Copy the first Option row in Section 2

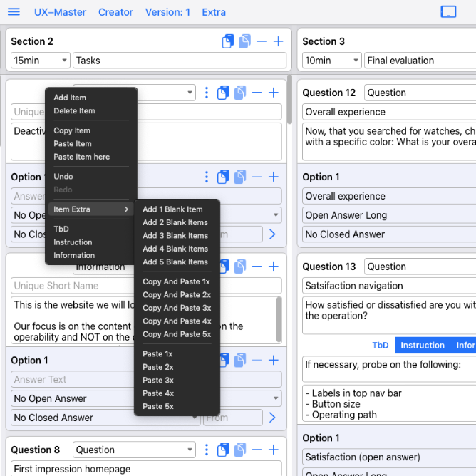click(x=223, y=177)
